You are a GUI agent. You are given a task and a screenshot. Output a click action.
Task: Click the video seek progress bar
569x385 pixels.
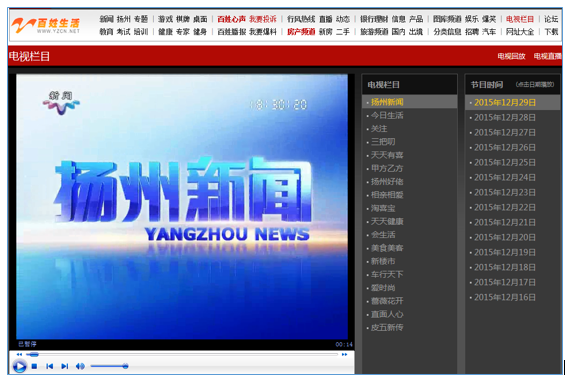click(182, 354)
